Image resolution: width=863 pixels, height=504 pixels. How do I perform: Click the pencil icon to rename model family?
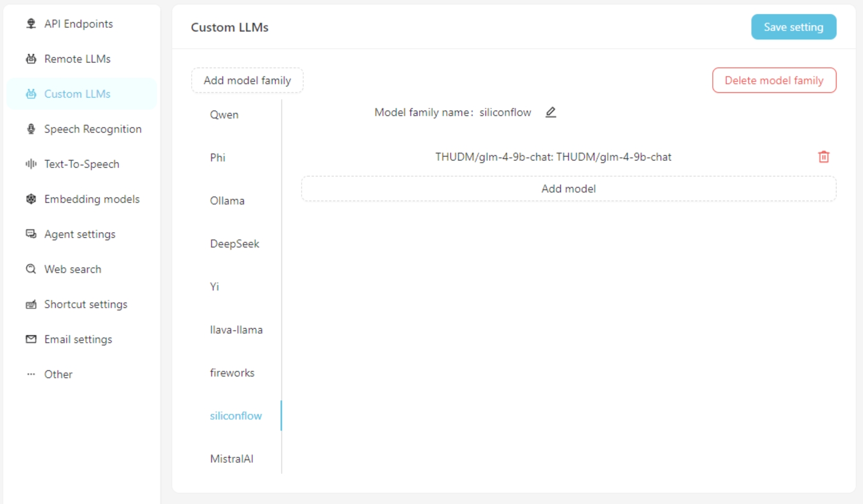click(x=551, y=112)
